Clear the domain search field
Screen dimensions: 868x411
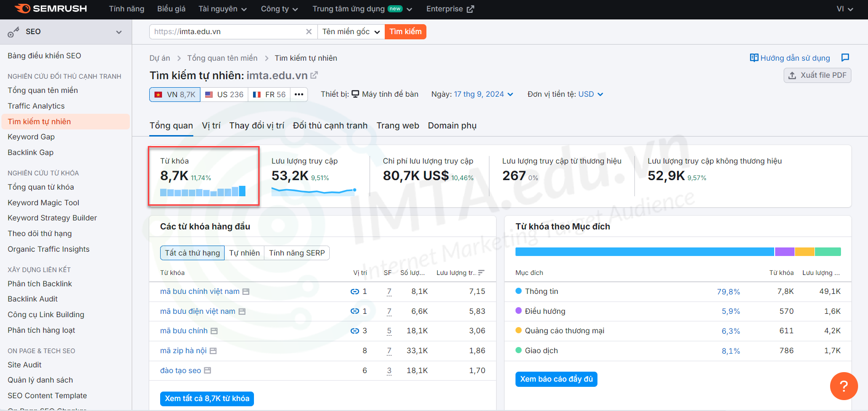tap(309, 32)
